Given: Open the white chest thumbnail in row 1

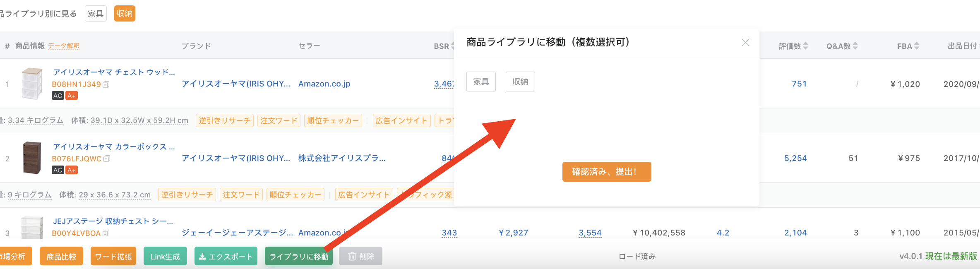Looking at the screenshot, I should [32, 84].
